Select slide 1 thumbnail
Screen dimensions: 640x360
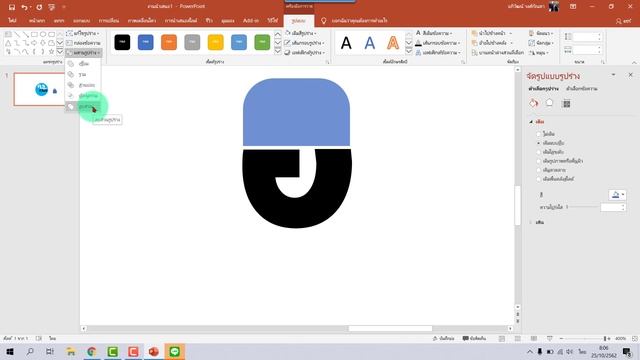[39, 89]
